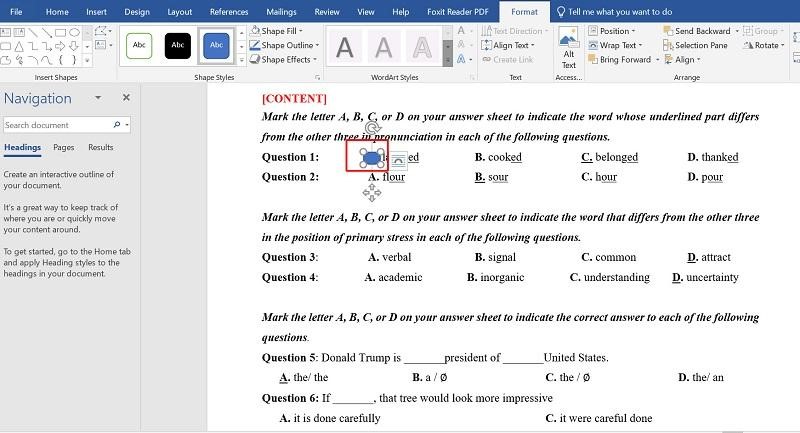Screen dimensions: 800x433
Task: Open the Wrap Text dropdown
Action: pyautogui.click(x=615, y=45)
